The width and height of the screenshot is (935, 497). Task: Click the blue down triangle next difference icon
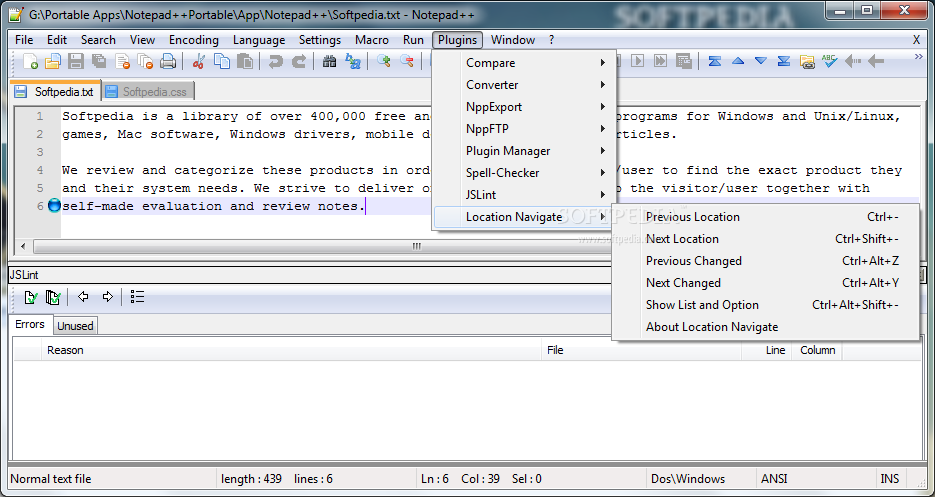click(761, 61)
